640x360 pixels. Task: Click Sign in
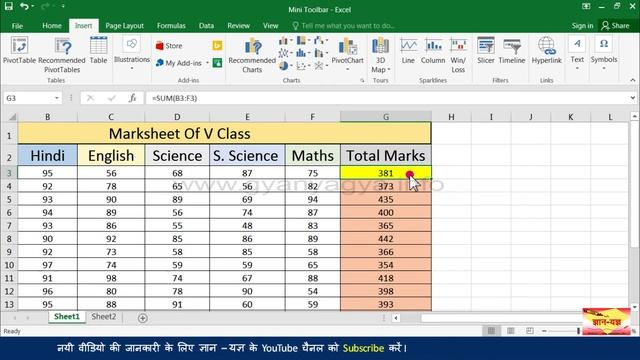pos(582,26)
